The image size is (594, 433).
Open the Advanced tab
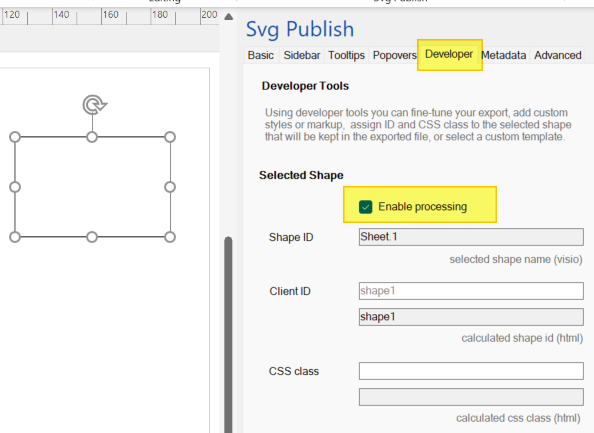(558, 55)
